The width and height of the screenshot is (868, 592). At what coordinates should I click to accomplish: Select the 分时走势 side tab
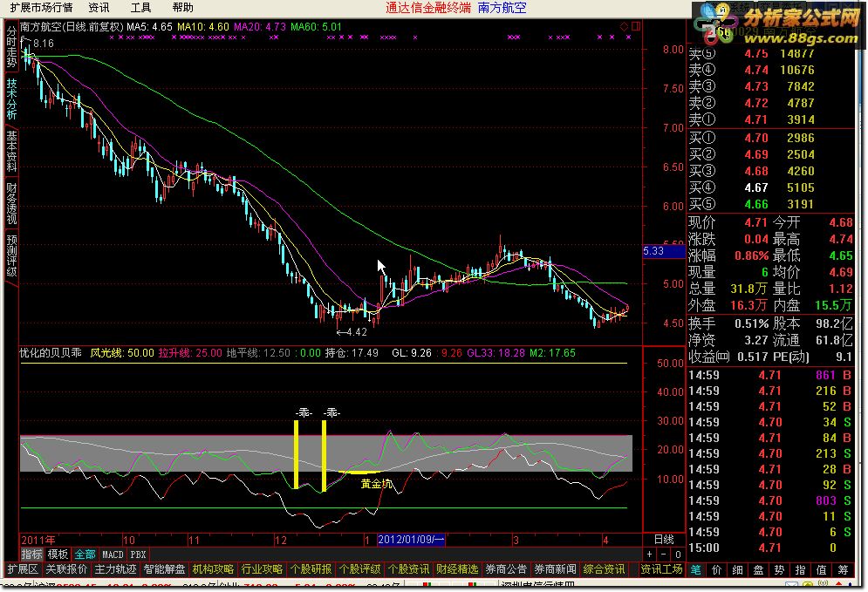pyautogui.click(x=11, y=46)
